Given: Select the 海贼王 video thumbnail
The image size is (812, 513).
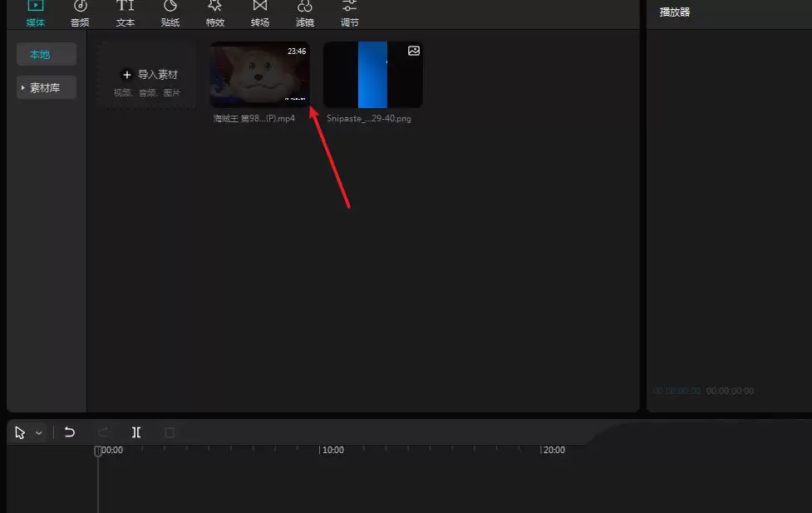Looking at the screenshot, I should click(258, 74).
